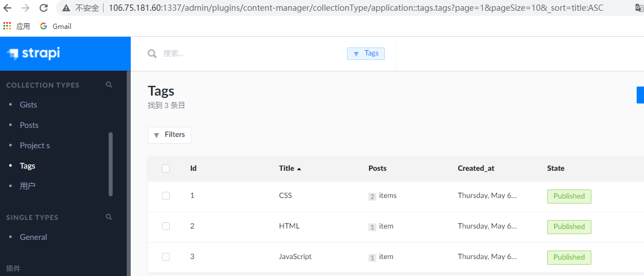The width and height of the screenshot is (644, 276).
Task: Click the State column header
Action: click(556, 169)
